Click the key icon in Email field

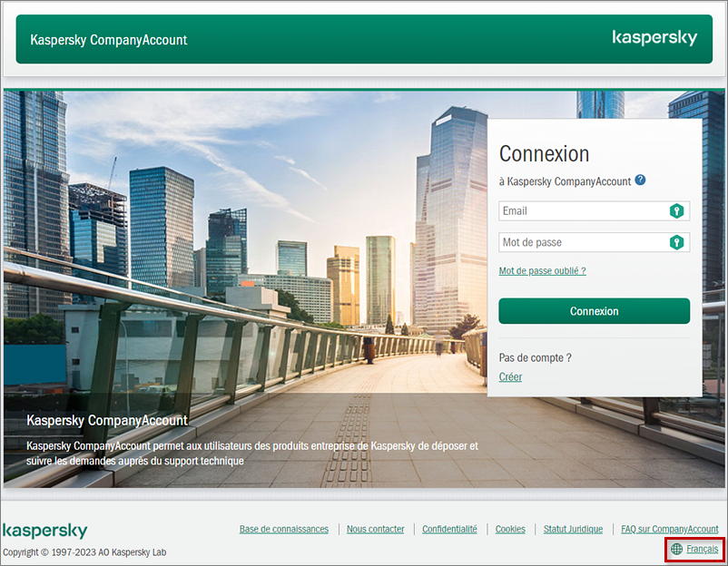click(x=676, y=211)
